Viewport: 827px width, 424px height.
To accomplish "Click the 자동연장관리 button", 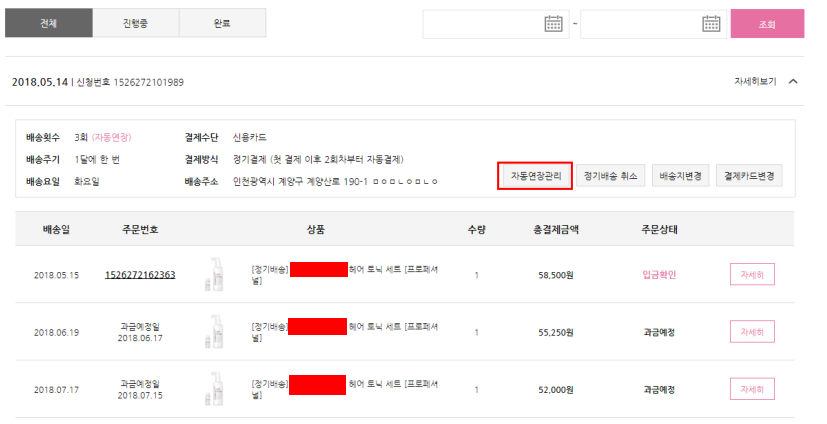I will [535, 176].
